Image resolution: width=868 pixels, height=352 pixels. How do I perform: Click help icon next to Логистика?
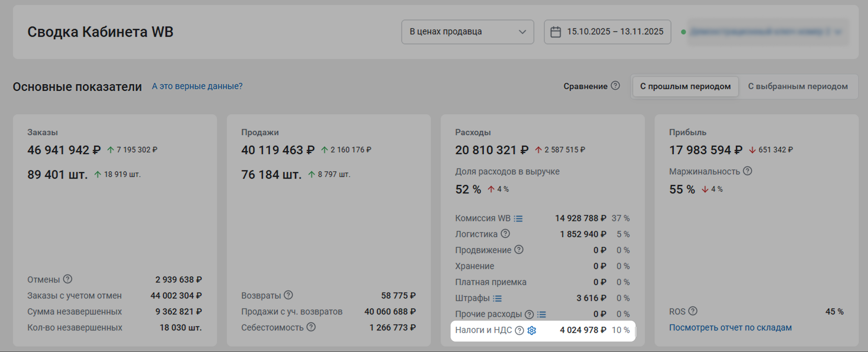click(505, 233)
